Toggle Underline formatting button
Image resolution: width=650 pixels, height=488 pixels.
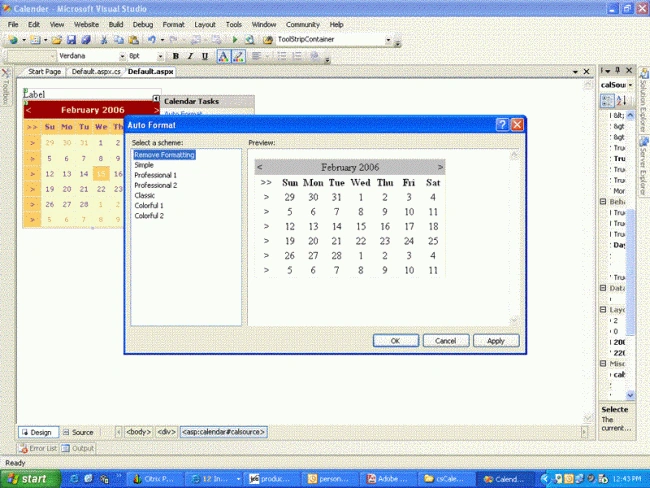(x=205, y=56)
